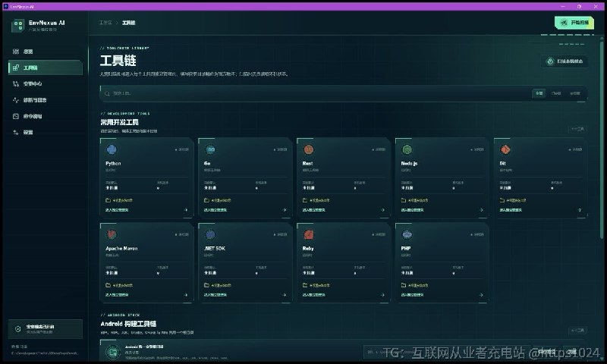Click the arrow at the bottom of the Ruby card
Screen dimensions: 607x364
[382, 295]
